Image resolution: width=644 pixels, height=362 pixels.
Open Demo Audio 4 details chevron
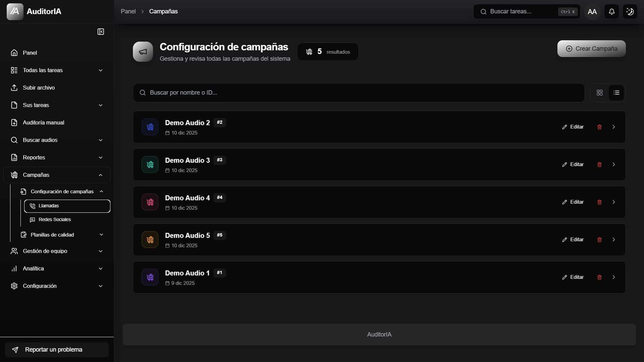[x=614, y=202]
